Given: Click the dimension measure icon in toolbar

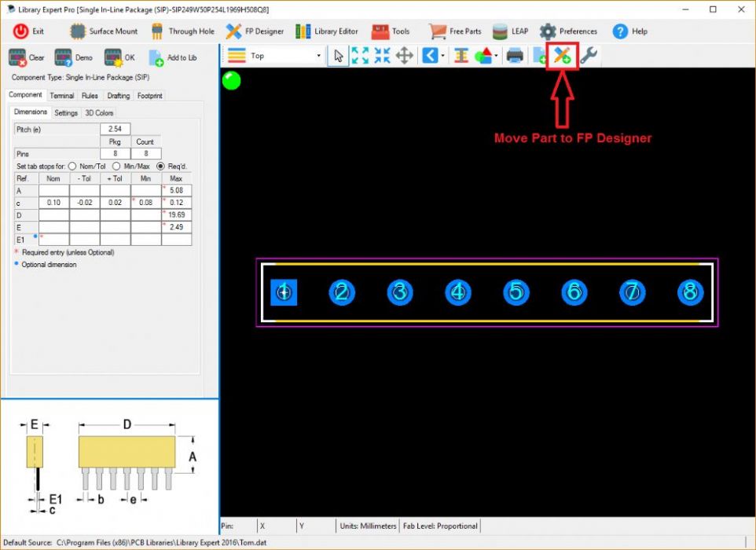Looking at the screenshot, I should tap(461, 56).
